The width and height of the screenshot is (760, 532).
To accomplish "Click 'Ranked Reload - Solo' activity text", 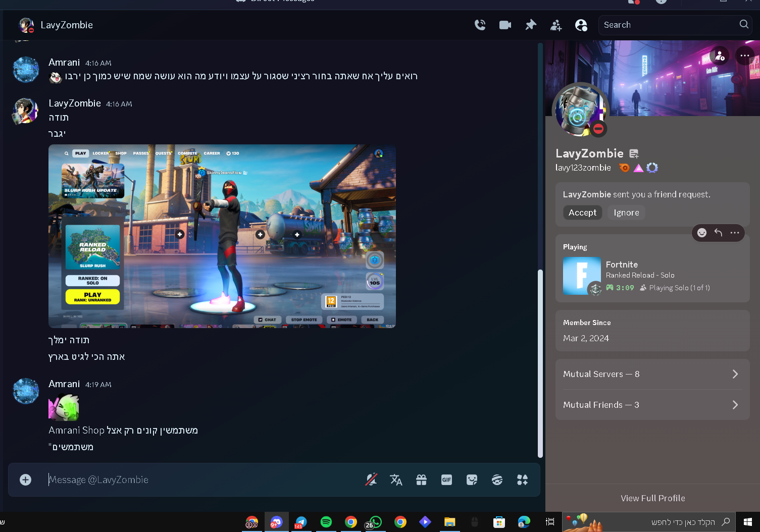I will (640, 275).
